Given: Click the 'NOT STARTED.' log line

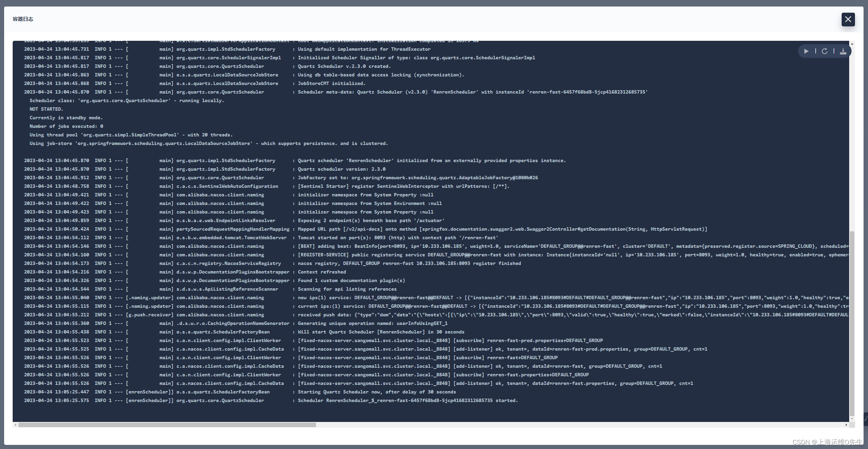Looking at the screenshot, I should click(46, 109).
